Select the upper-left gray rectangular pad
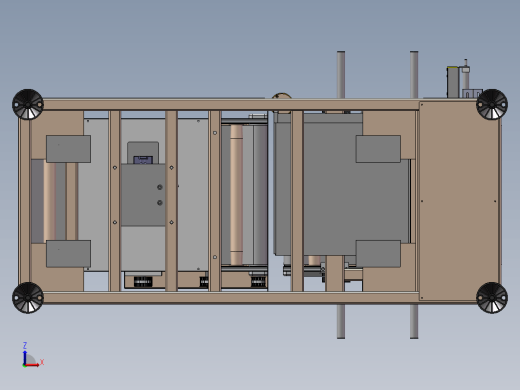Image resolution: width=520 pixels, height=390 pixels. tap(68, 149)
